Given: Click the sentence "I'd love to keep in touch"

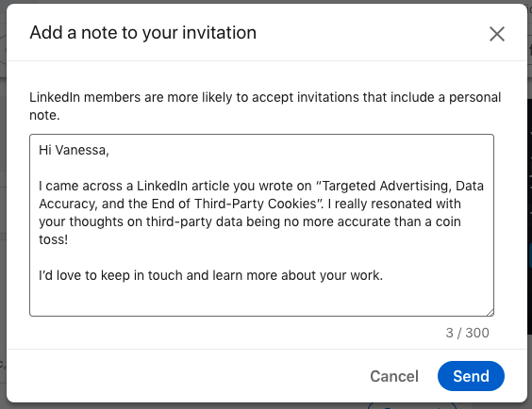Looking at the screenshot, I should [111, 275].
